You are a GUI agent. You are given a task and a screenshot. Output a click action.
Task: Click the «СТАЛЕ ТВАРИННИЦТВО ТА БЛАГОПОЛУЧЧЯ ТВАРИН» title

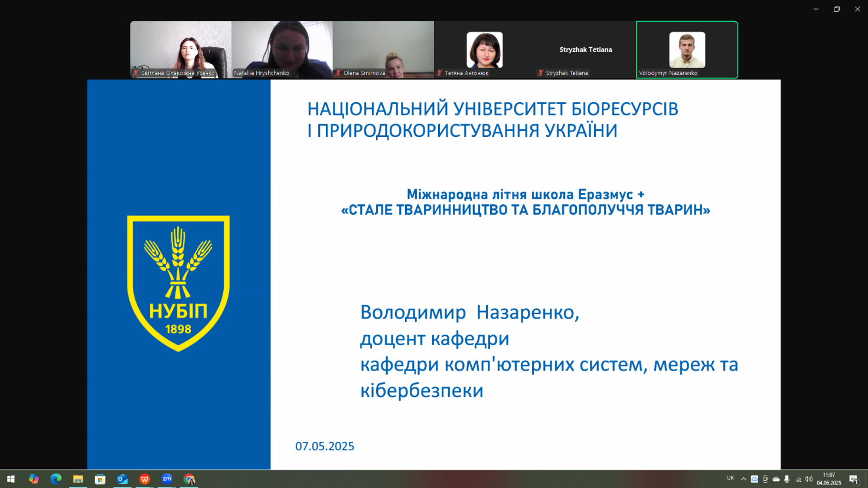tap(526, 210)
